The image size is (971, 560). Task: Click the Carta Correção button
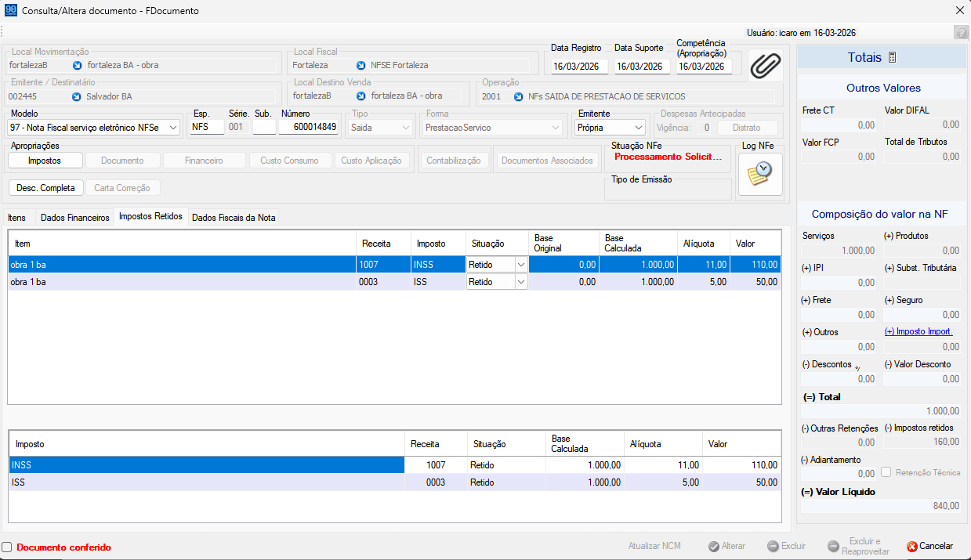(122, 188)
